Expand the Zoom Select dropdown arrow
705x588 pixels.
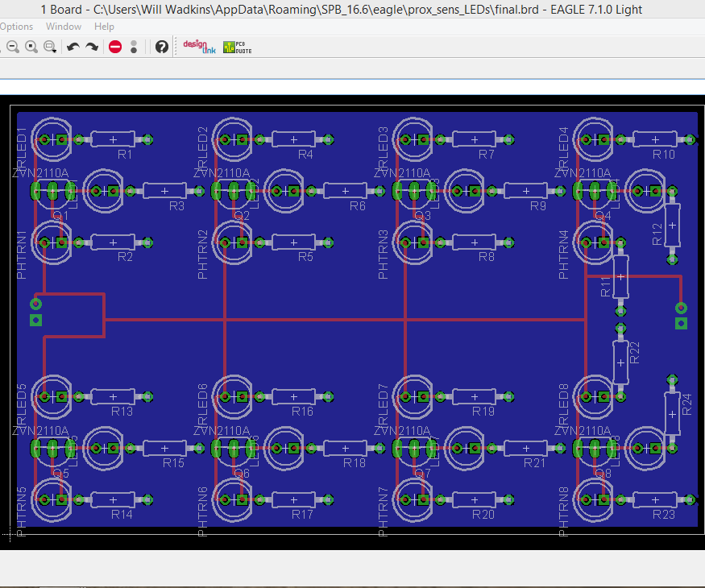[x=55, y=51]
